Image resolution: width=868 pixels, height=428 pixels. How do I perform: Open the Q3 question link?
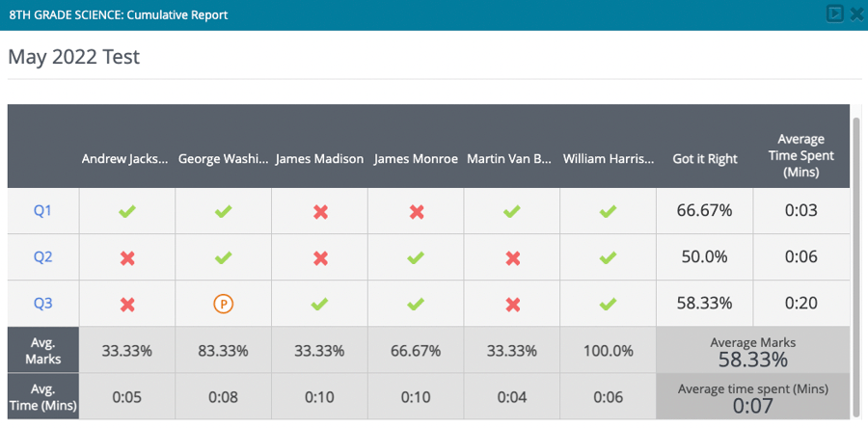tap(42, 304)
